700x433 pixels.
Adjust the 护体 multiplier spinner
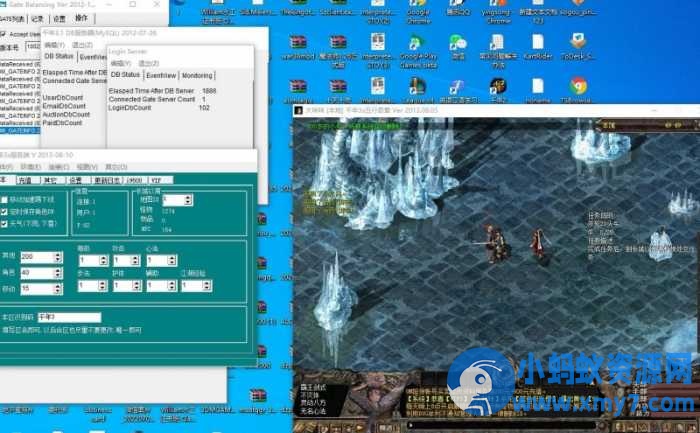click(x=127, y=285)
